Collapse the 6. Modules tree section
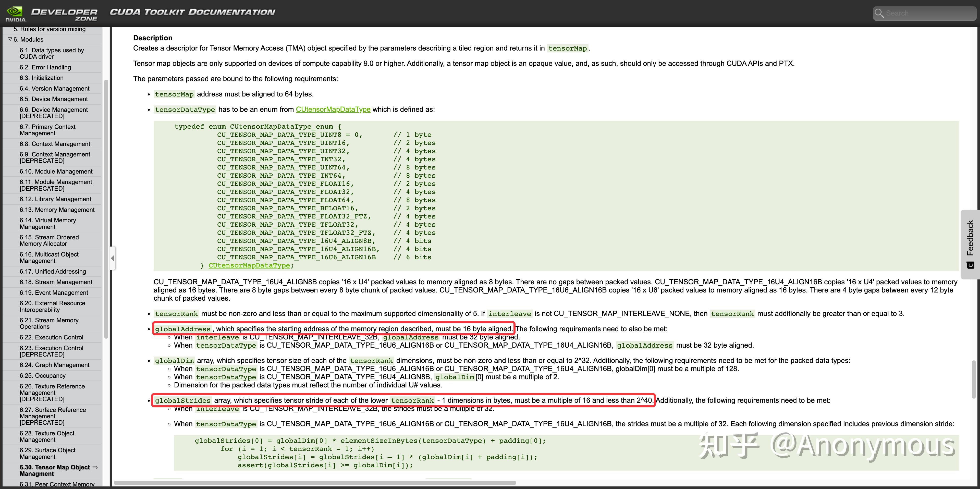The width and height of the screenshot is (980, 489). (x=10, y=39)
